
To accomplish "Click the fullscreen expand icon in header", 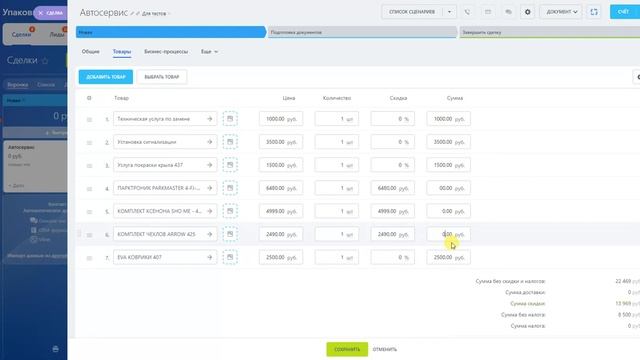I will pyautogui.click(x=594, y=12).
